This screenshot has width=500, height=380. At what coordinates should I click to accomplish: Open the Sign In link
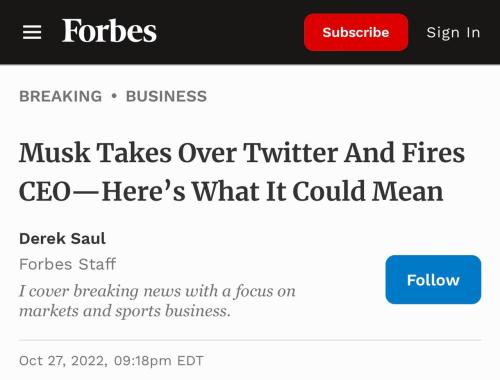point(453,32)
